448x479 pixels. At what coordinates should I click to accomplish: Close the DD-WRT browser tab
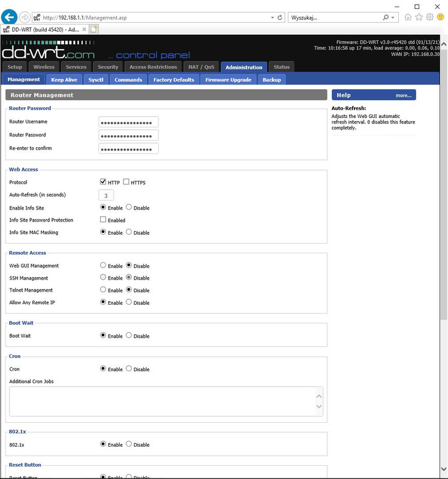click(84, 29)
